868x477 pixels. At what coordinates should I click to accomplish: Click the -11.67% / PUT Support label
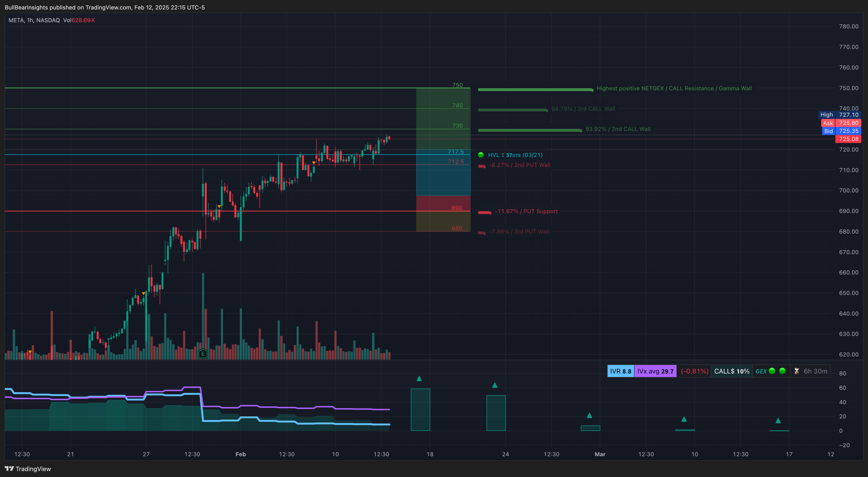(x=526, y=211)
